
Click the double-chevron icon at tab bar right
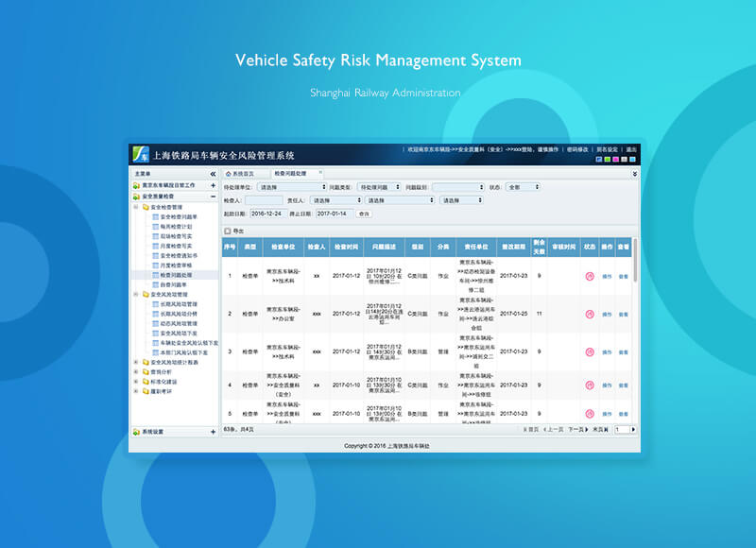[x=634, y=174]
